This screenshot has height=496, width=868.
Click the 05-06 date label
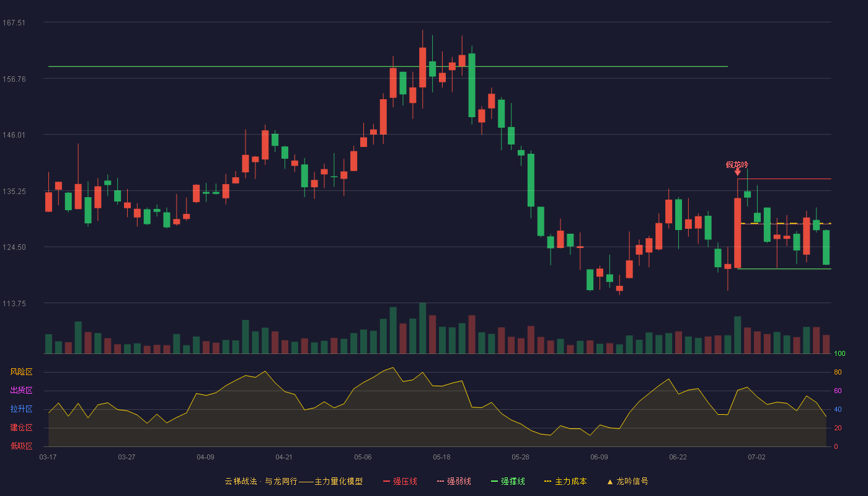point(363,457)
